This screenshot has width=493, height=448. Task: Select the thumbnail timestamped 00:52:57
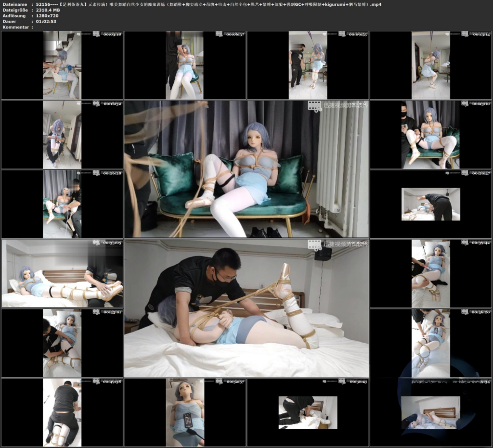tap(185, 412)
